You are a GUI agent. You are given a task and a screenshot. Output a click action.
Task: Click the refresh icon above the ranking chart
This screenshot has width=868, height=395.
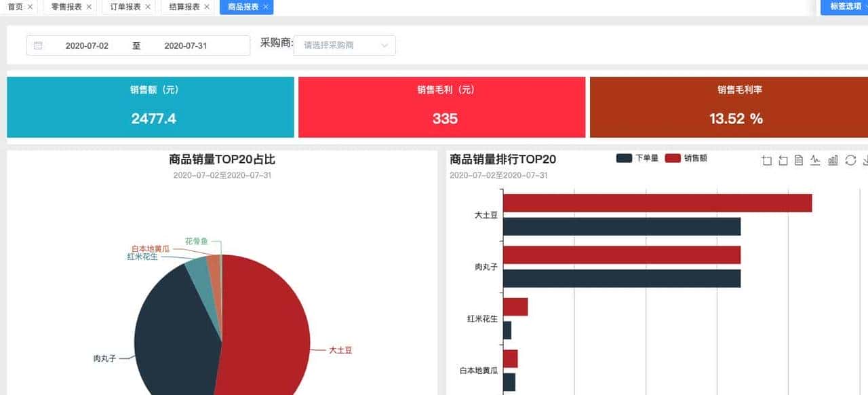click(x=850, y=161)
